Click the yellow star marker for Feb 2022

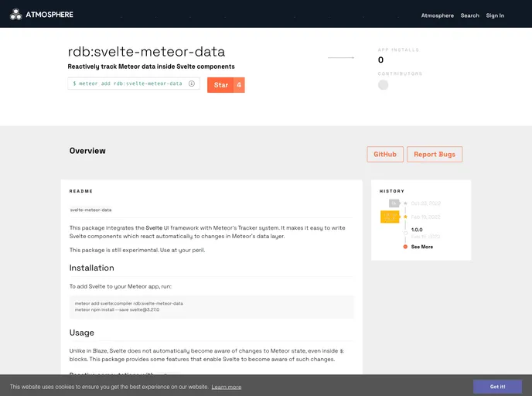(405, 217)
